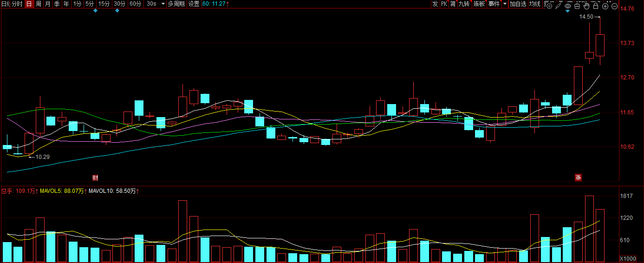644x263 pixels.
Task: Select the 15分 period tab
Action: tap(104, 4)
